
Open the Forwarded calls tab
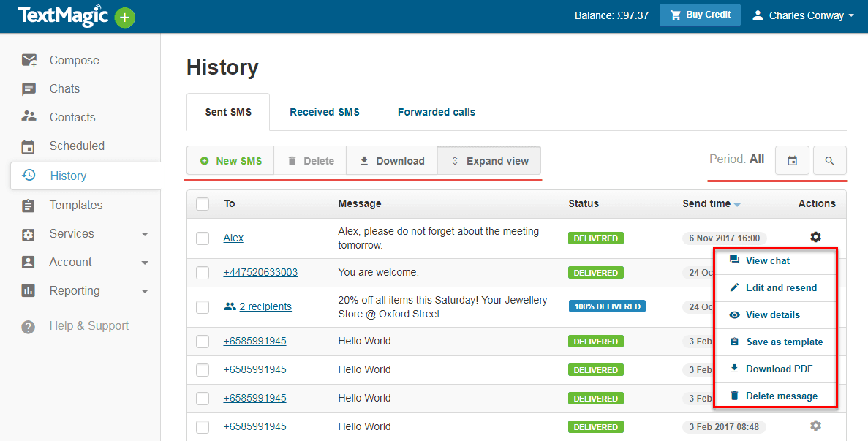437,112
